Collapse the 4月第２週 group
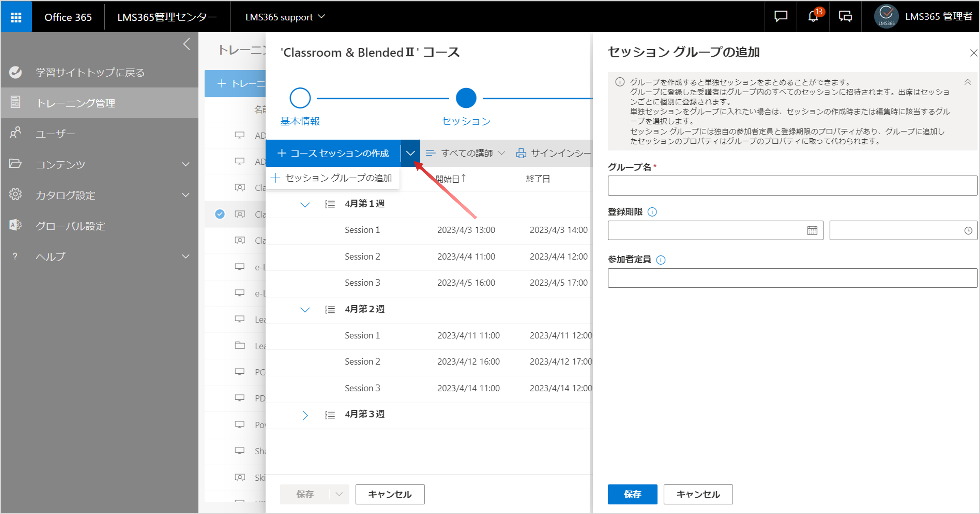980x514 pixels. 305,310
